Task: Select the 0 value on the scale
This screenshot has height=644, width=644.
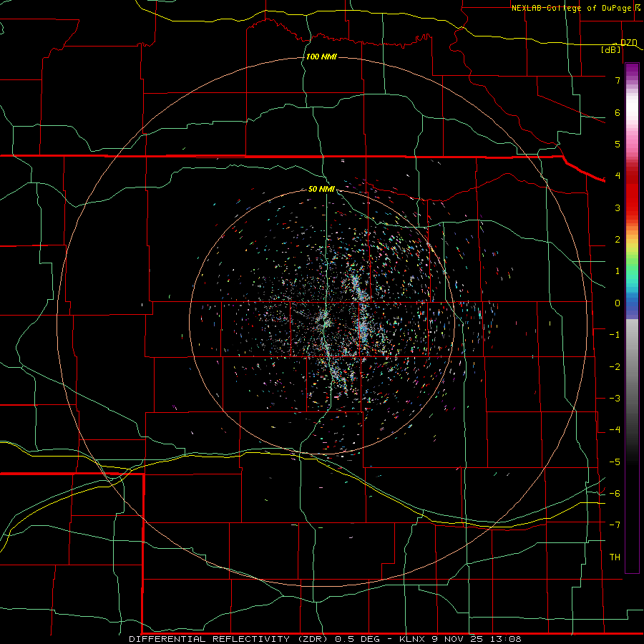Action: [618, 303]
